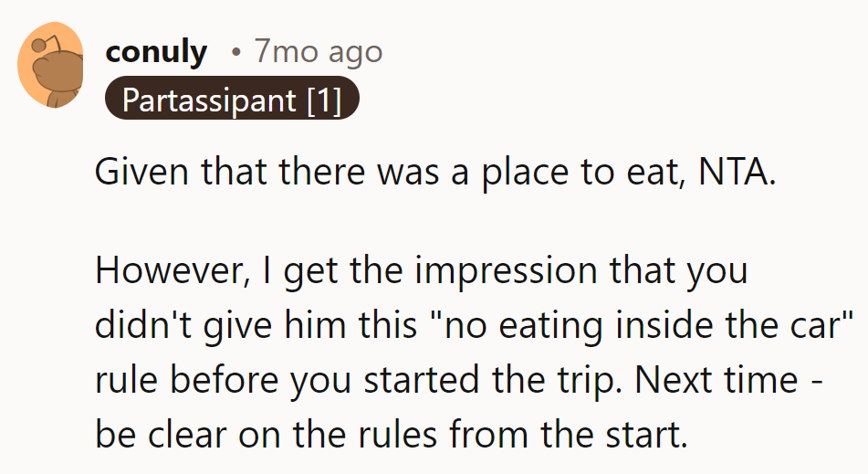Click the "Partassipant [1]" flair badge

[x=232, y=100]
